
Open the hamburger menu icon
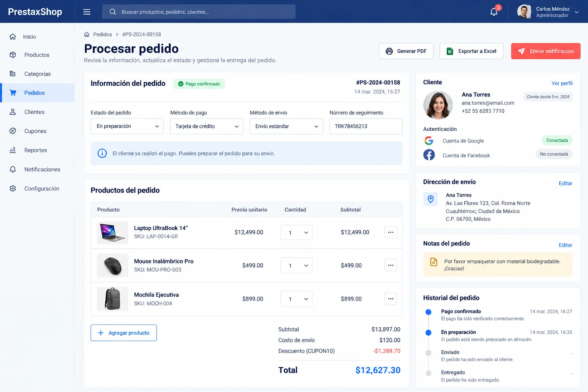coord(87,12)
